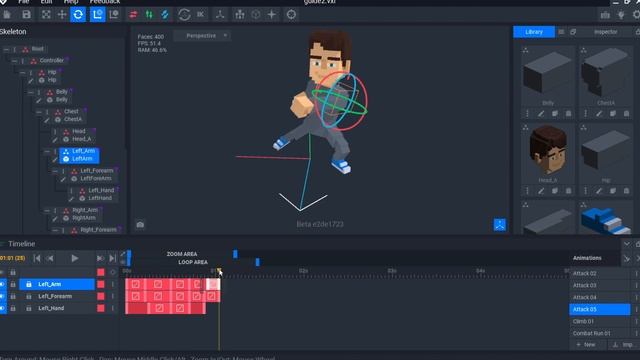640x360 pixels.
Task: Jump to the last frame in timeline
Action: [112, 258]
